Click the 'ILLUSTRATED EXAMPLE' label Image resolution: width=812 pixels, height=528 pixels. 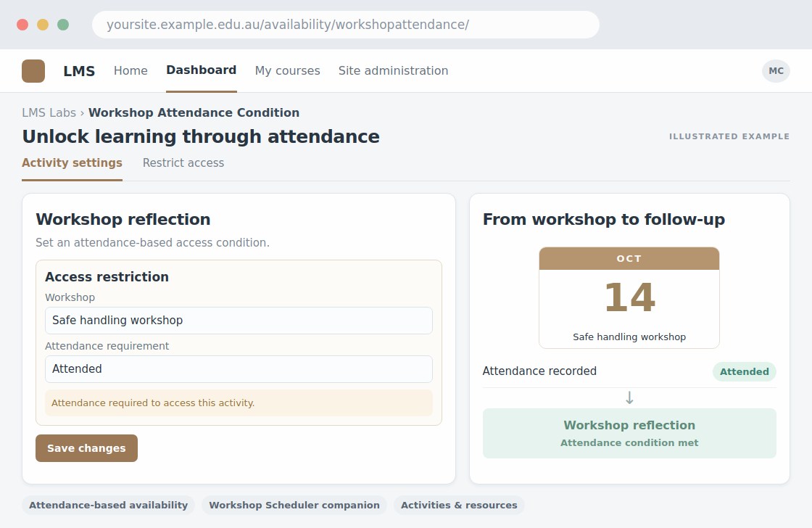pos(729,137)
